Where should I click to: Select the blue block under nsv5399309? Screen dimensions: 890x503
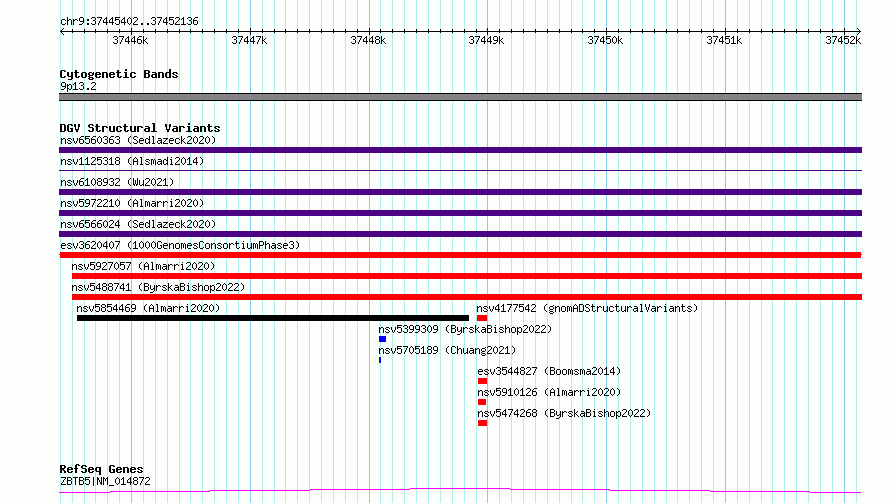click(x=383, y=339)
